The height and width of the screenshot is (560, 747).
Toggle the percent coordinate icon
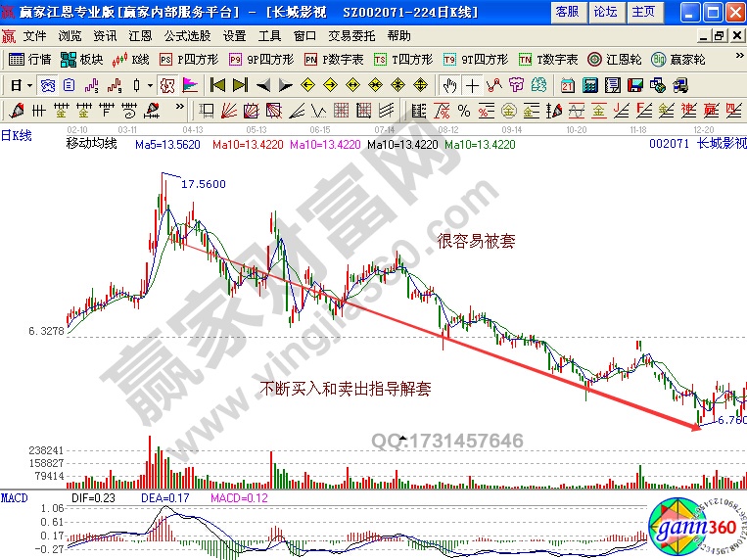tap(463, 110)
